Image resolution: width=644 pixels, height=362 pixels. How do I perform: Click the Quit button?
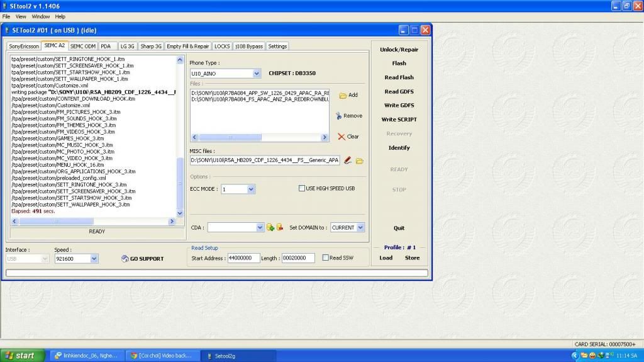coord(399,228)
